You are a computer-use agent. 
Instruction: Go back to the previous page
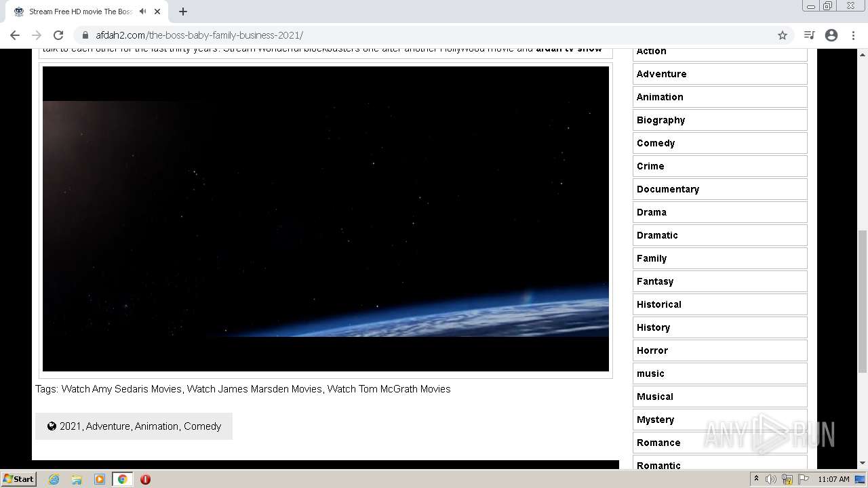[x=15, y=35]
